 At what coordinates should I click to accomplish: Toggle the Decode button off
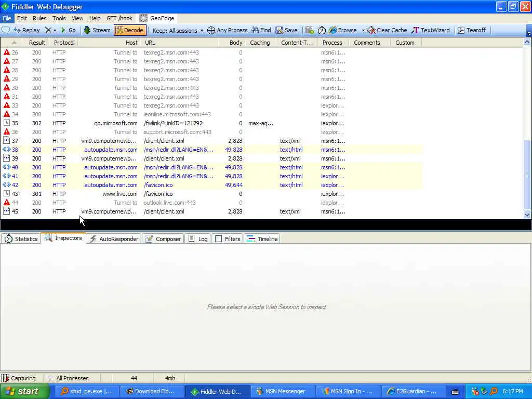pyautogui.click(x=130, y=30)
